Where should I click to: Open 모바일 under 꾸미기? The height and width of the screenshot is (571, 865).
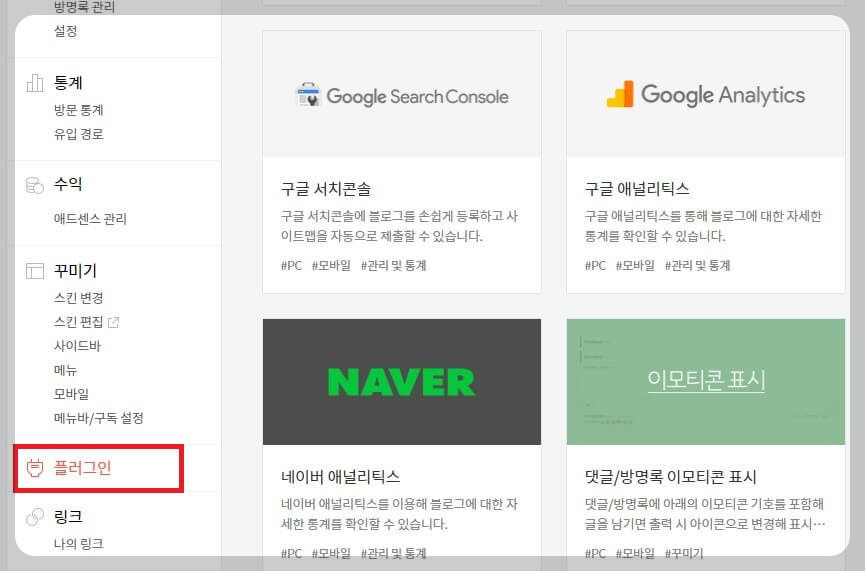(71, 394)
